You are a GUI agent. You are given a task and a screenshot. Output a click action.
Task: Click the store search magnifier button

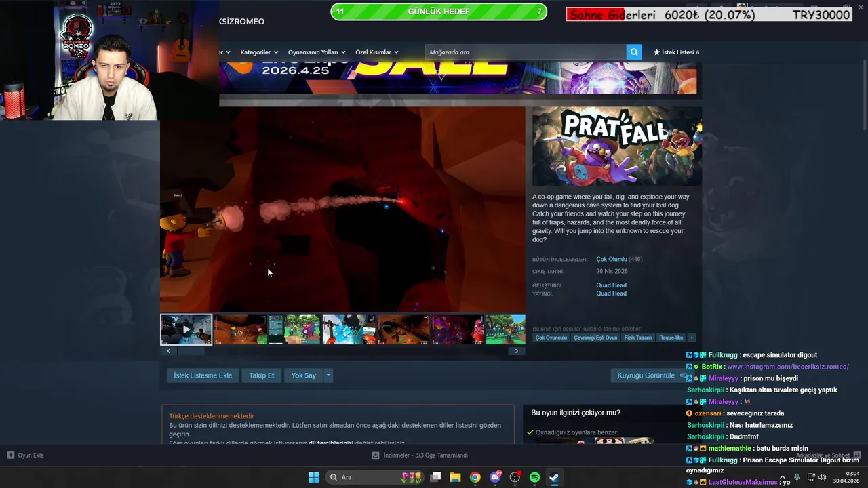[x=634, y=52]
